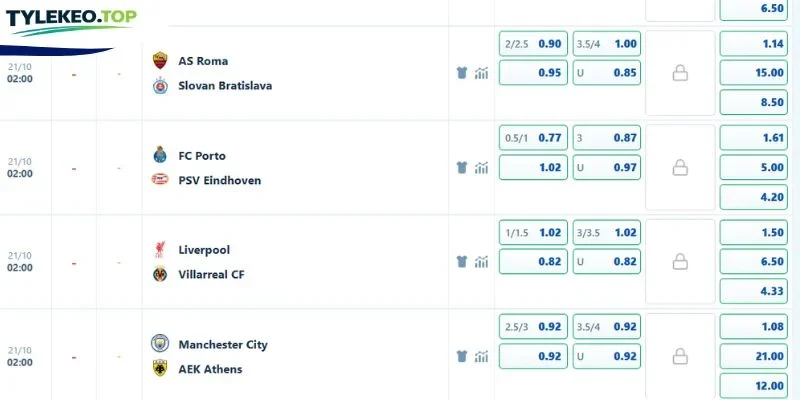Click the jersey icon for Liverpool match

click(462, 262)
